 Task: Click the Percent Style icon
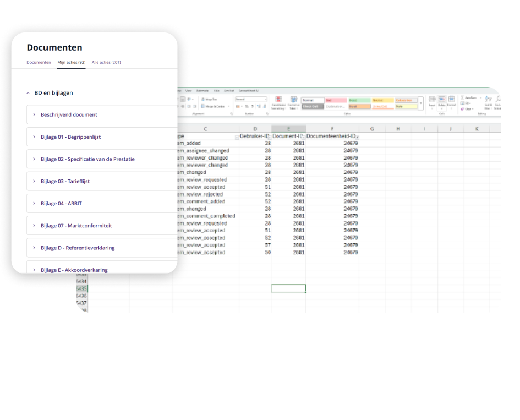pyautogui.click(x=247, y=106)
